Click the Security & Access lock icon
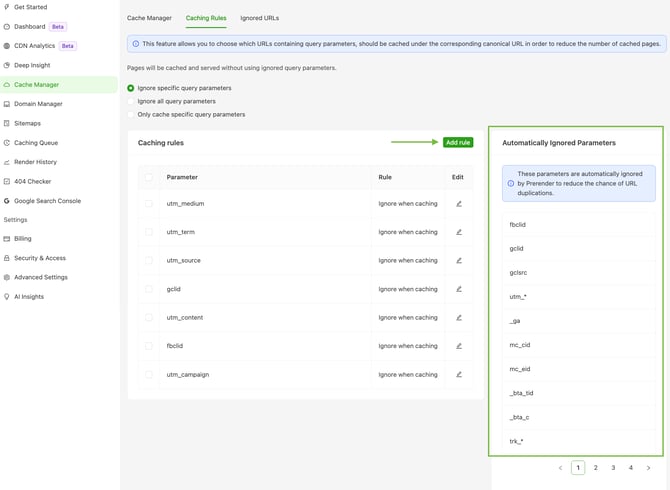The width and height of the screenshot is (670, 490). 6,258
